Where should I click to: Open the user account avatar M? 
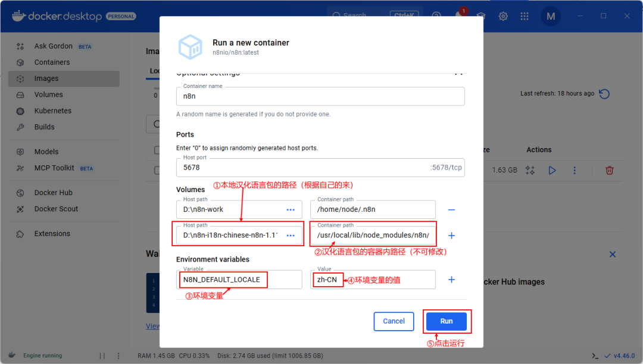(551, 17)
